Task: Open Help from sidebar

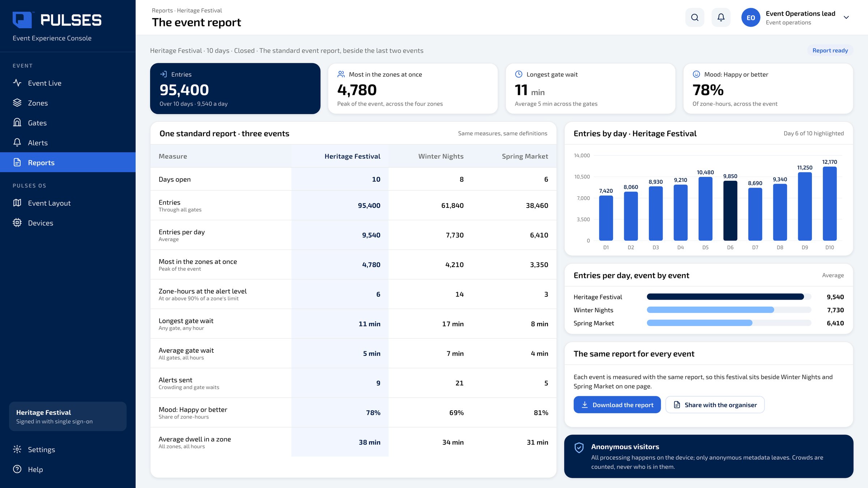Action: coord(68,470)
